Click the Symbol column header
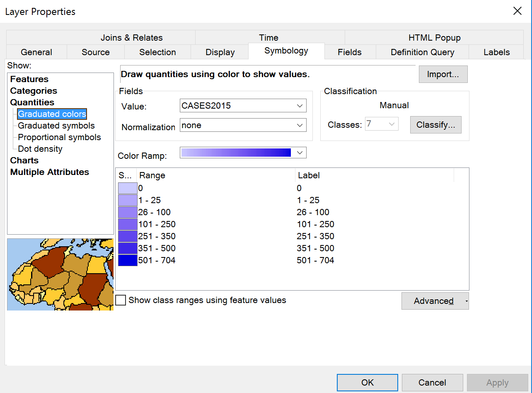This screenshot has height=393, width=532. (x=126, y=175)
